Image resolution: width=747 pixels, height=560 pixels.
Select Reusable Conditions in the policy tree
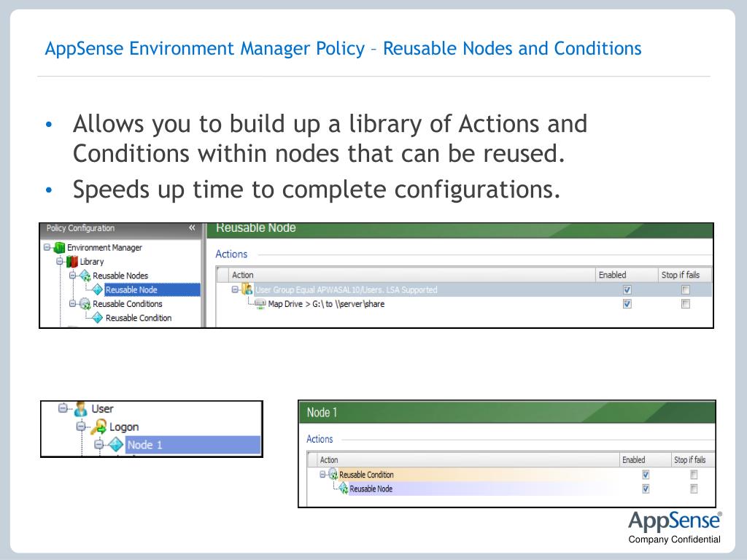click(127, 304)
